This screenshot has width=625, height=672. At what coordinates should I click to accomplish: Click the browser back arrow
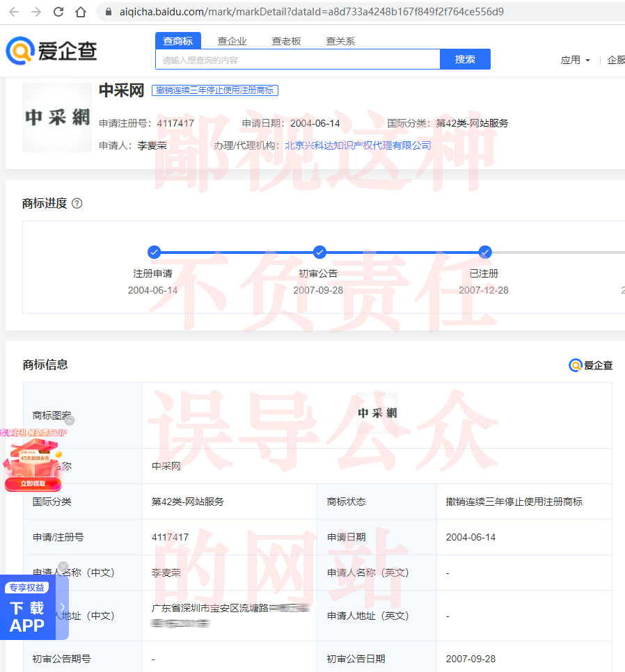[14, 12]
